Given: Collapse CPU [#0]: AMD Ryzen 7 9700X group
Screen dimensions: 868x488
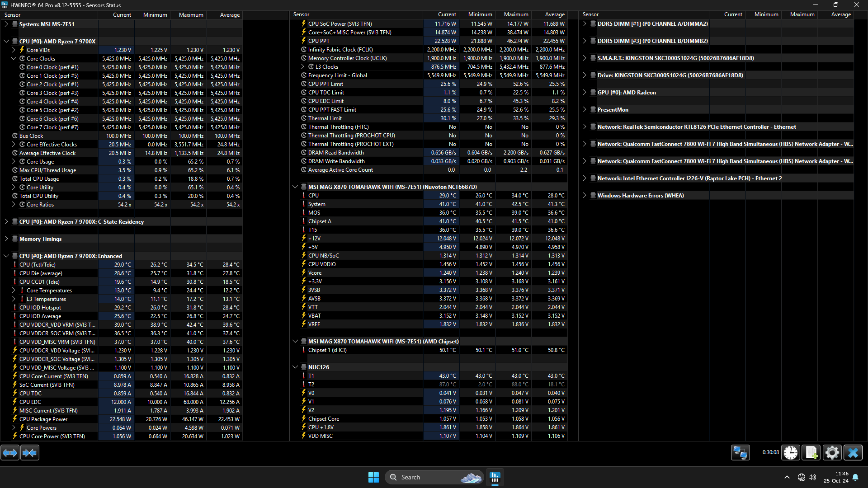Looking at the screenshot, I should 6,41.
